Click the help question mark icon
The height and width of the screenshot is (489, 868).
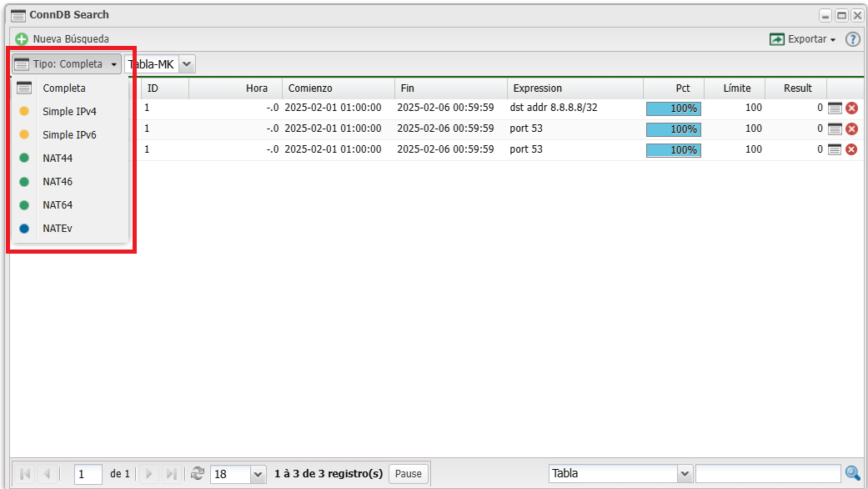[852, 39]
